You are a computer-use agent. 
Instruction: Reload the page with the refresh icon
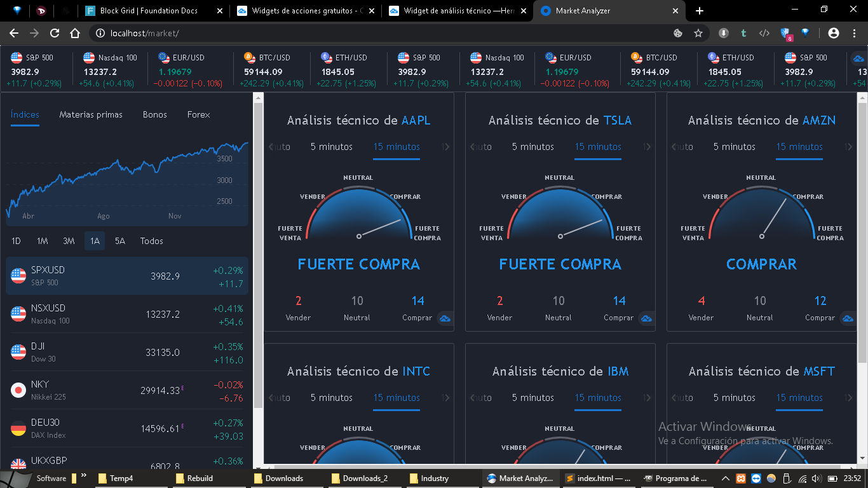point(55,33)
